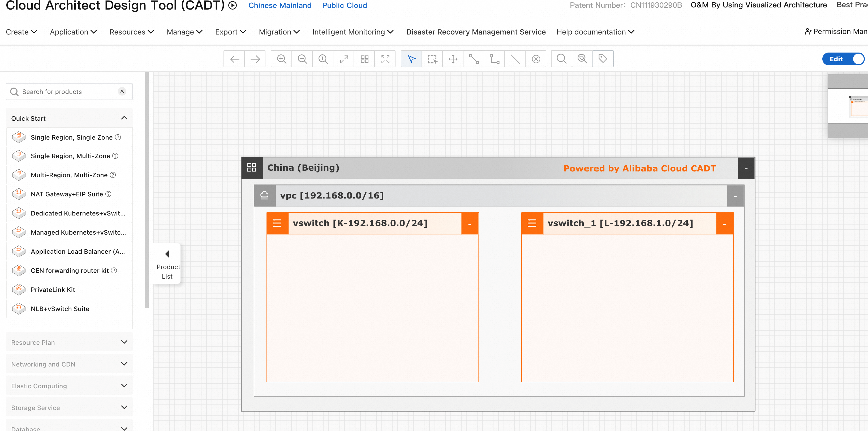The height and width of the screenshot is (431, 868).
Task: Collapse the vpc 192.168.0.0/16 container
Action: pyautogui.click(x=735, y=196)
